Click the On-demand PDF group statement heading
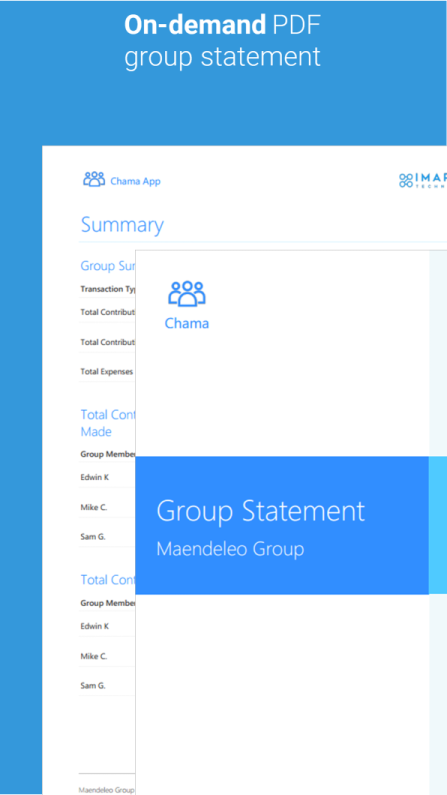Image resolution: width=447 pixels, height=795 pixels. 222,41
